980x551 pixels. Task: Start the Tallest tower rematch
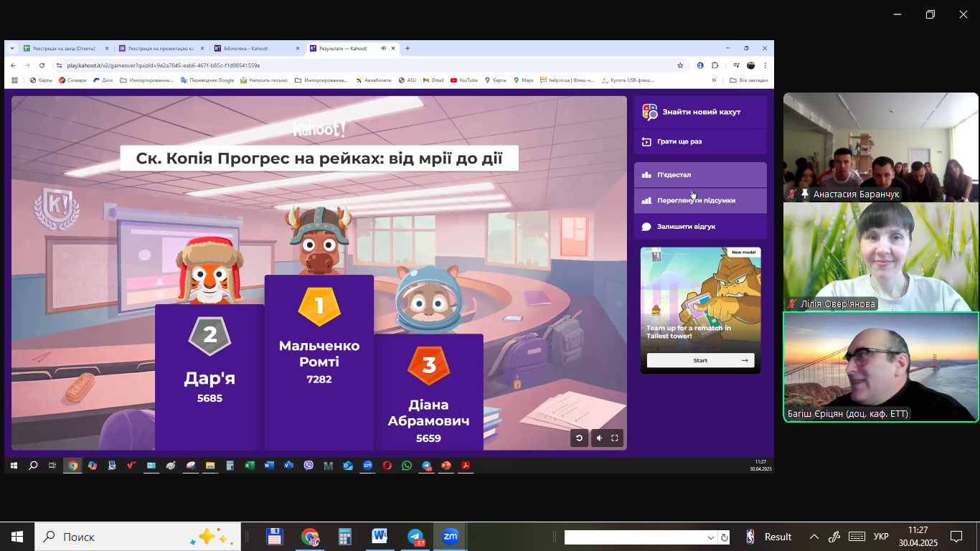(x=700, y=360)
